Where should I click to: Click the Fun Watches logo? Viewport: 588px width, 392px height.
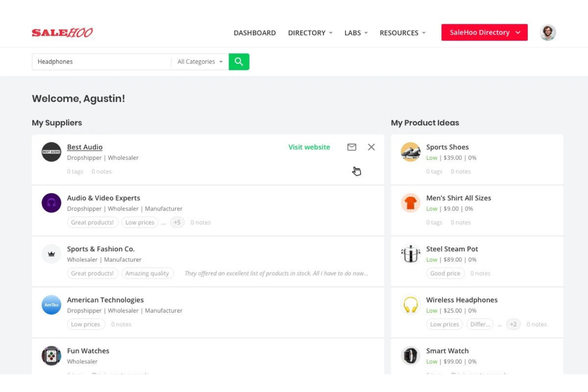(52, 356)
